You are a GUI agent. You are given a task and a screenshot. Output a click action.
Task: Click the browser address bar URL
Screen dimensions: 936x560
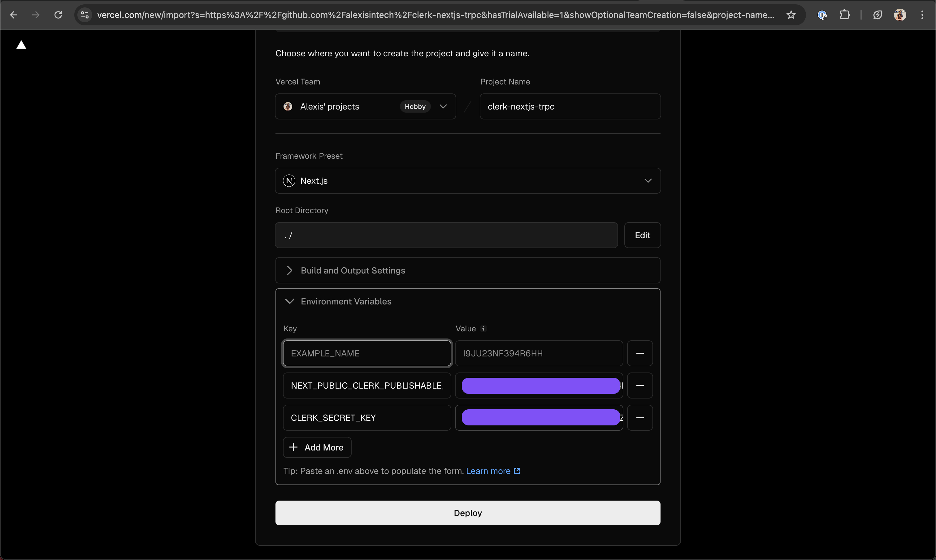pos(435,15)
